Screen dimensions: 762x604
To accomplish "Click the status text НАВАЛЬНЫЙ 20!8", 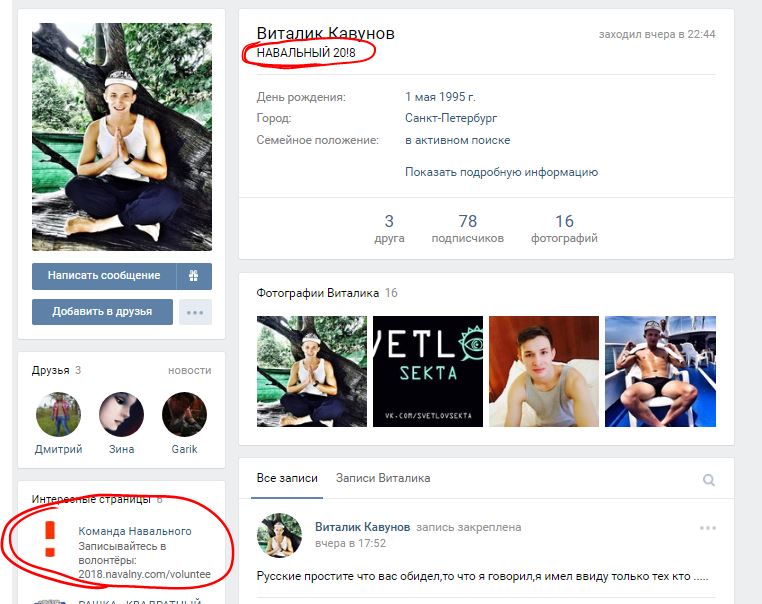I will click(x=306, y=52).
